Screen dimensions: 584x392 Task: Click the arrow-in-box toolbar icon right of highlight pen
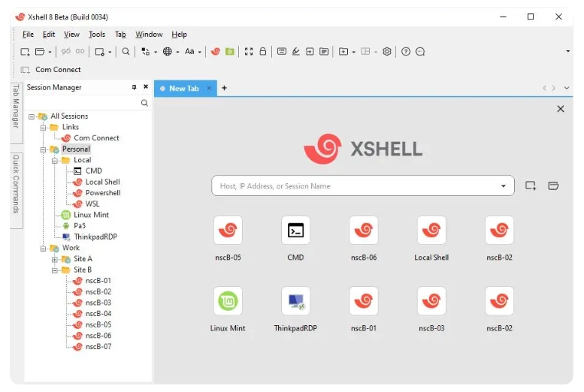click(310, 51)
